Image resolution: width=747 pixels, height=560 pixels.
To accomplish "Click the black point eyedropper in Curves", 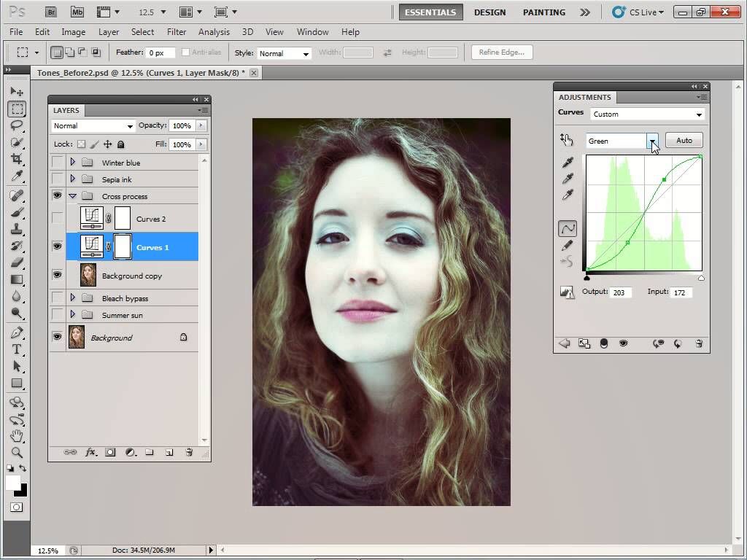I will (567, 162).
